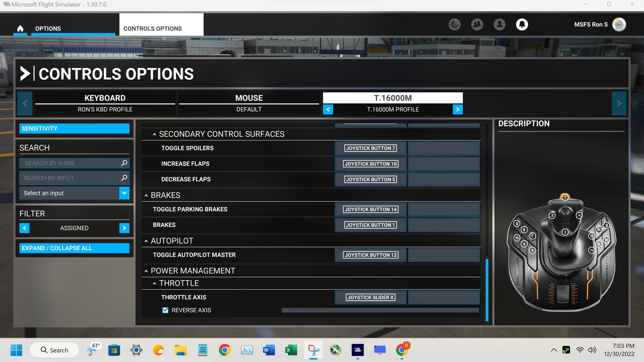Open the Sensitivity settings
Viewport: 644px width, 362px height.
[x=74, y=128]
